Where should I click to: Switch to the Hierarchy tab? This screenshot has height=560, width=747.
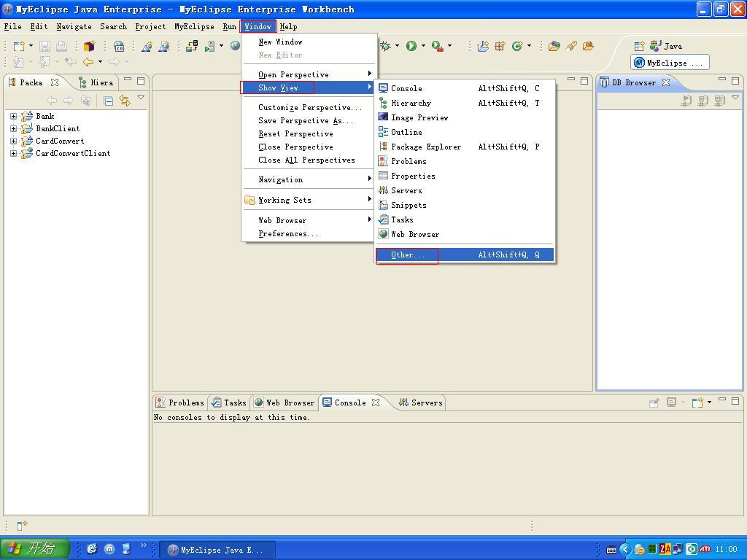(96, 82)
